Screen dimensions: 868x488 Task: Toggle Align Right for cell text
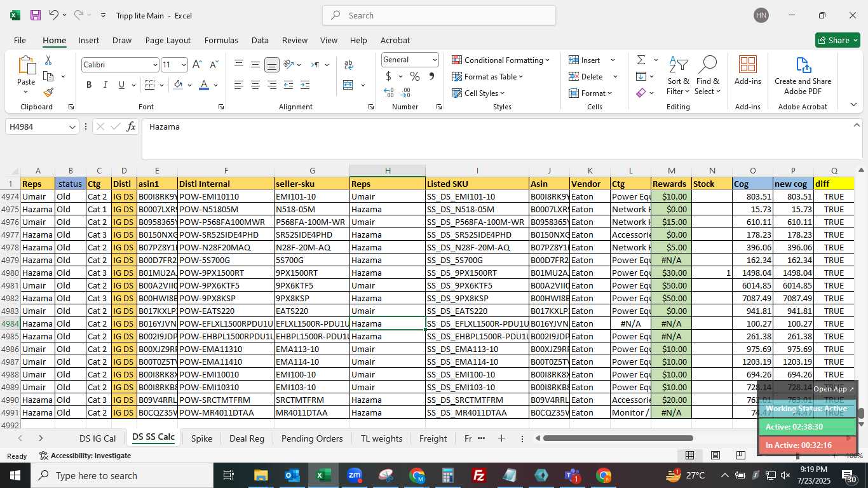[x=272, y=85]
